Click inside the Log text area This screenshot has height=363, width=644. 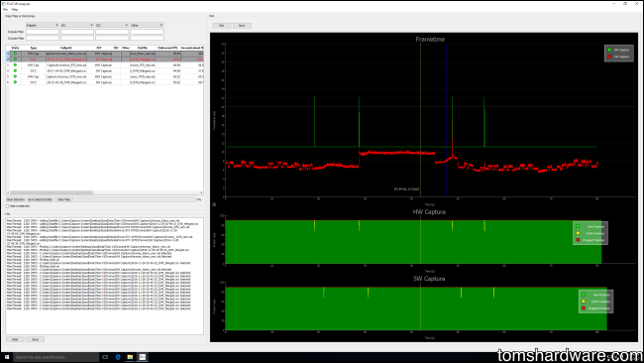104,276
